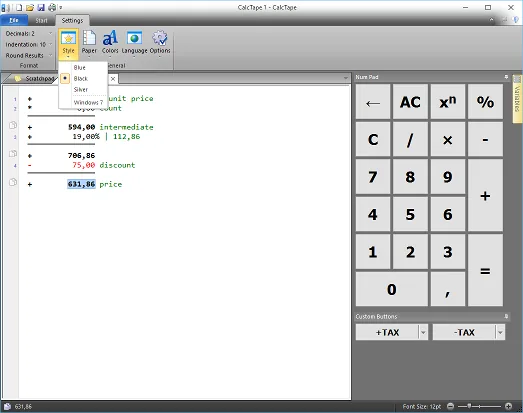Image resolution: width=523 pixels, height=413 pixels.
Task: Adjust the font size slider handle
Action: coord(469,406)
